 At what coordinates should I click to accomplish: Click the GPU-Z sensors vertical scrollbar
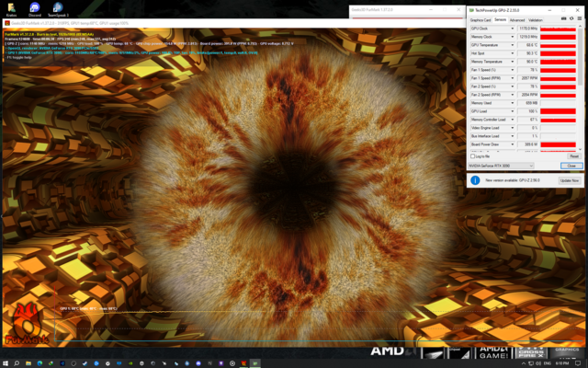580,56
